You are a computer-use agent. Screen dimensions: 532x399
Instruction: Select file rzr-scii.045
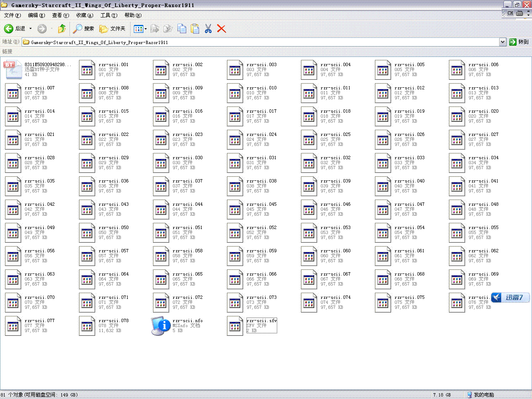click(x=252, y=209)
